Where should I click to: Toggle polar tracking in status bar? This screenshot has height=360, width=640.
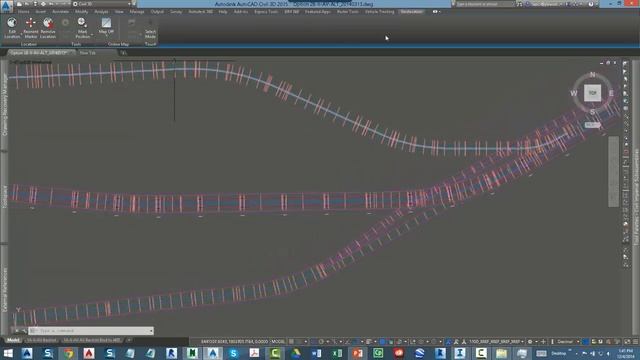click(x=321, y=341)
